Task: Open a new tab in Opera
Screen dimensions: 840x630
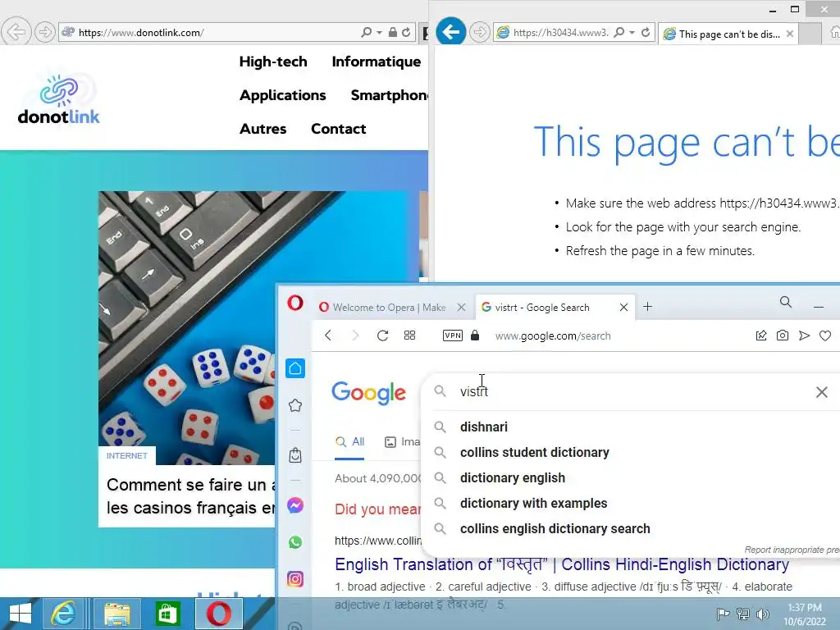Action: click(647, 307)
